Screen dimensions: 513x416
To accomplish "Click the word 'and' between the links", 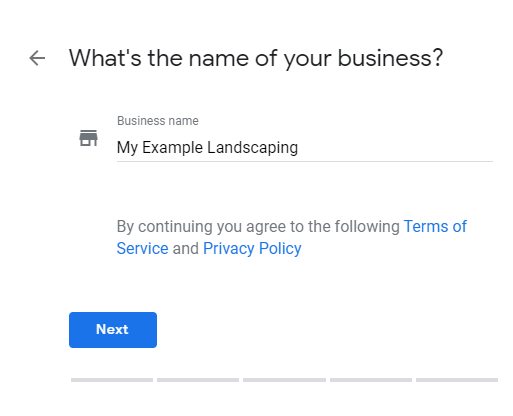I will click(186, 249).
